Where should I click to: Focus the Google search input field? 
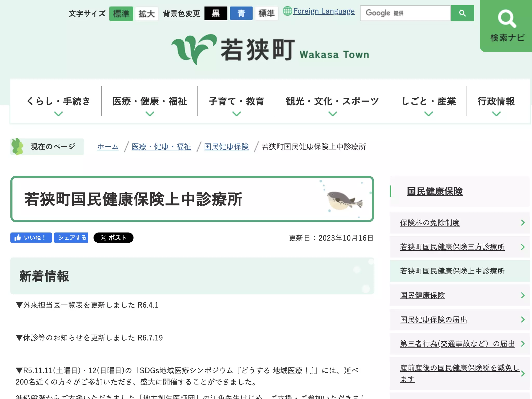click(x=405, y=13)
